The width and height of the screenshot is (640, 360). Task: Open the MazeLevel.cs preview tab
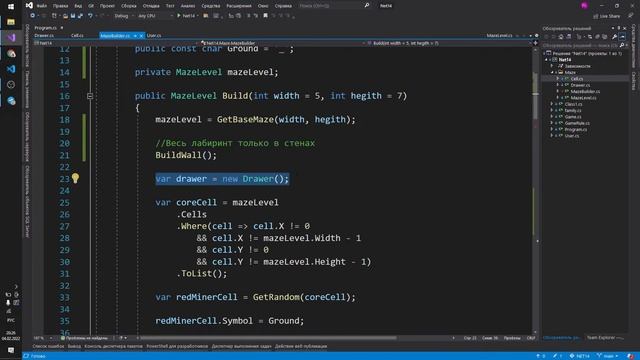(499, 36)
